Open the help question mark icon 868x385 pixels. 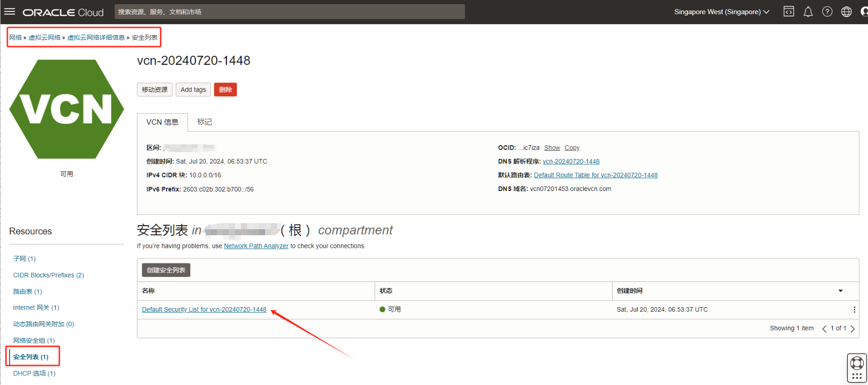click(827, 12)
